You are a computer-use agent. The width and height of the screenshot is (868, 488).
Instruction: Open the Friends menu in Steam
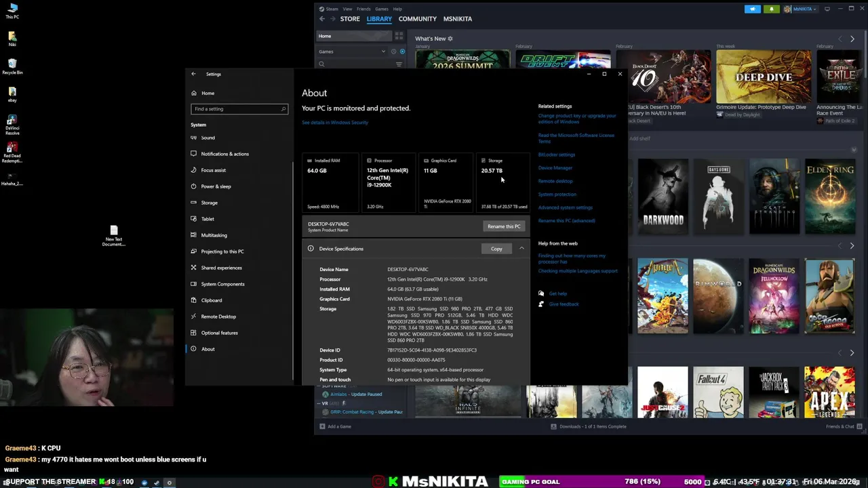(x=363, y=9)
